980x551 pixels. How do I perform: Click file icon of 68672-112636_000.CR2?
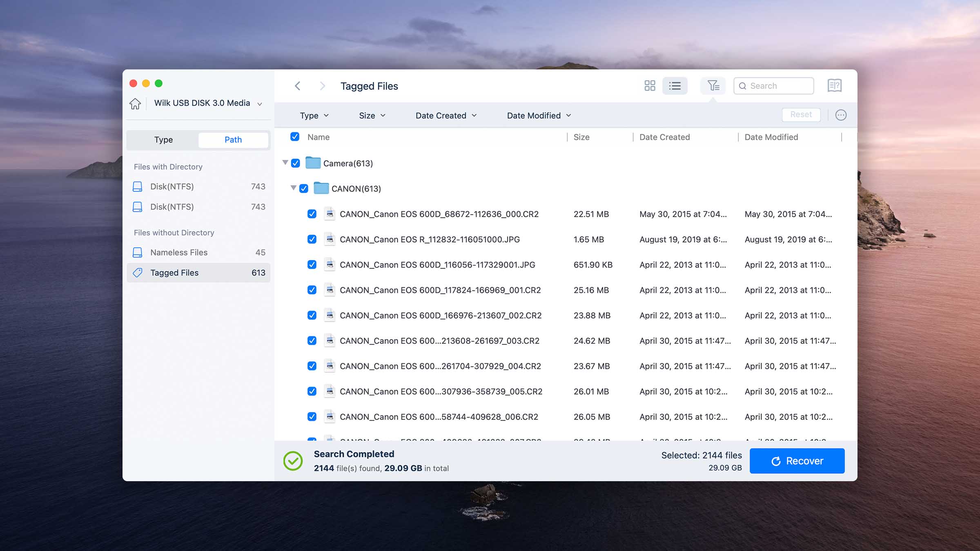[330, 214]
